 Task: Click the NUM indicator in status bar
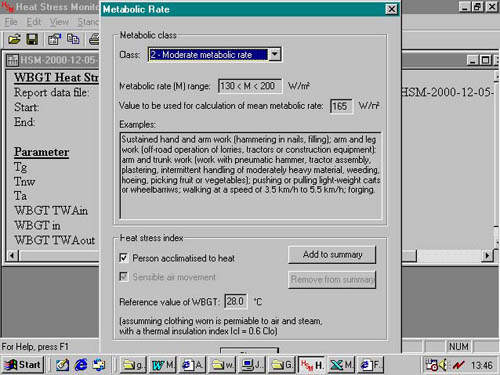pos(458,347)
